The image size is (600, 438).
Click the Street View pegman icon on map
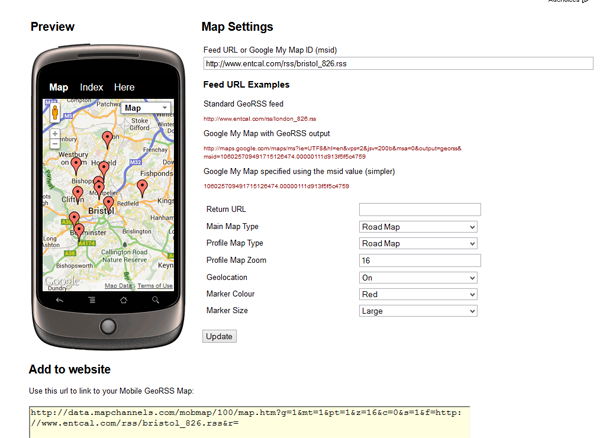coord(55,112)
